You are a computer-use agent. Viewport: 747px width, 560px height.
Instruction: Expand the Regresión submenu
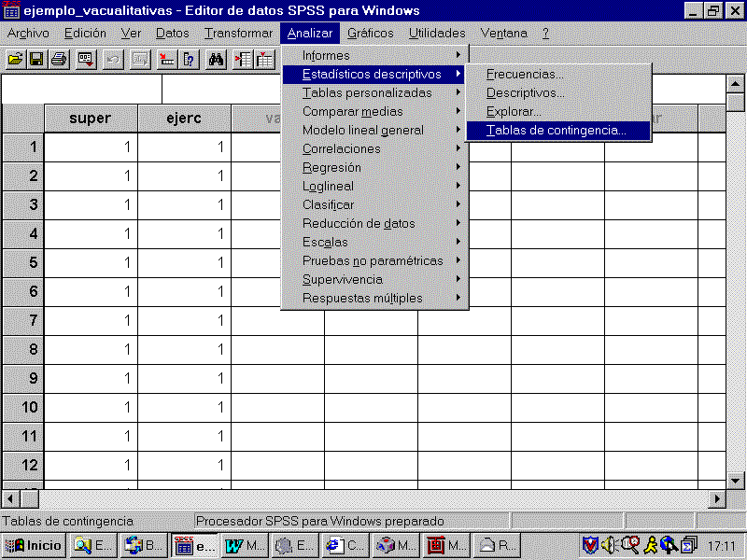(374, 168)
